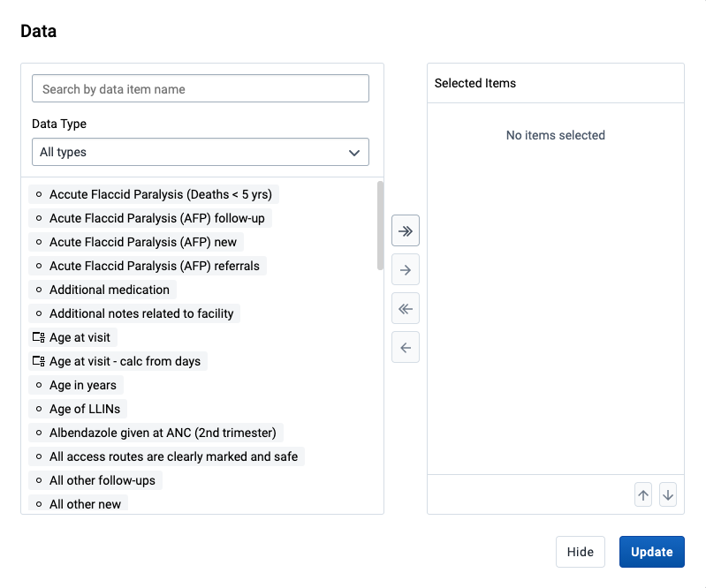Image resolution: width=706 pixels, height=588 pixels.
Task: Choose Additional medication from the list
Action: coord(102,290)
